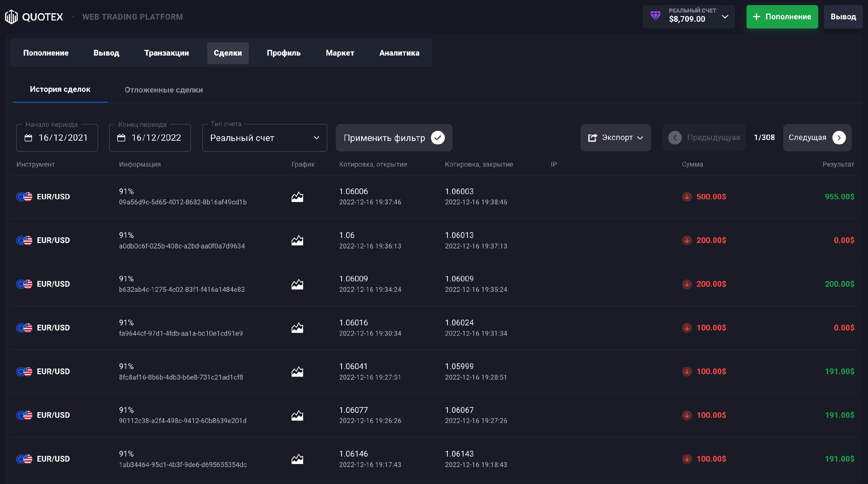Open the Пополнение tab in navigation
The image size is (868, 484).
click(x=46, y=53)
